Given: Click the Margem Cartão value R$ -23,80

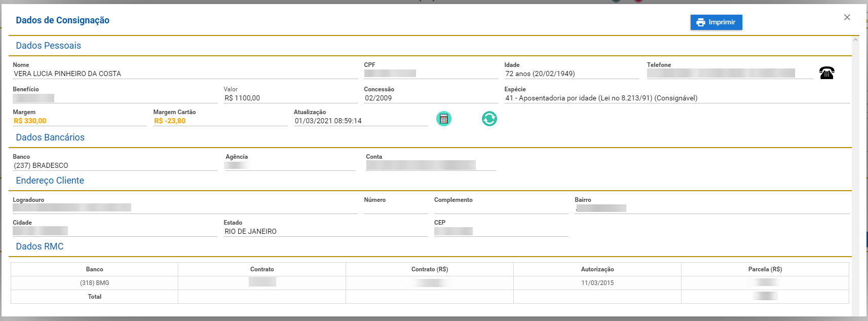Looking at the screenshot, I should [170, 121].
